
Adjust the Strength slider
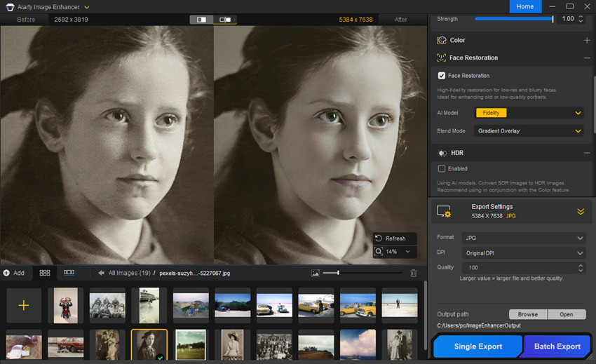click(x=514, y=19)
